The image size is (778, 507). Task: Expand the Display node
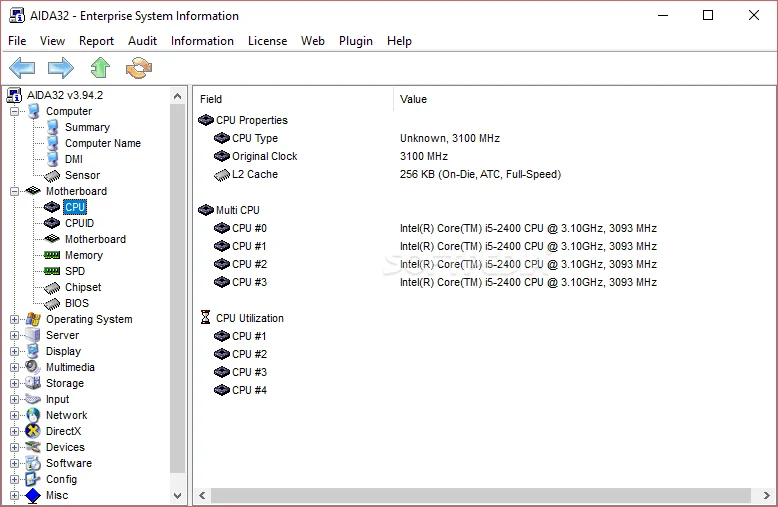pyautogui.click(x=14, y=351)
